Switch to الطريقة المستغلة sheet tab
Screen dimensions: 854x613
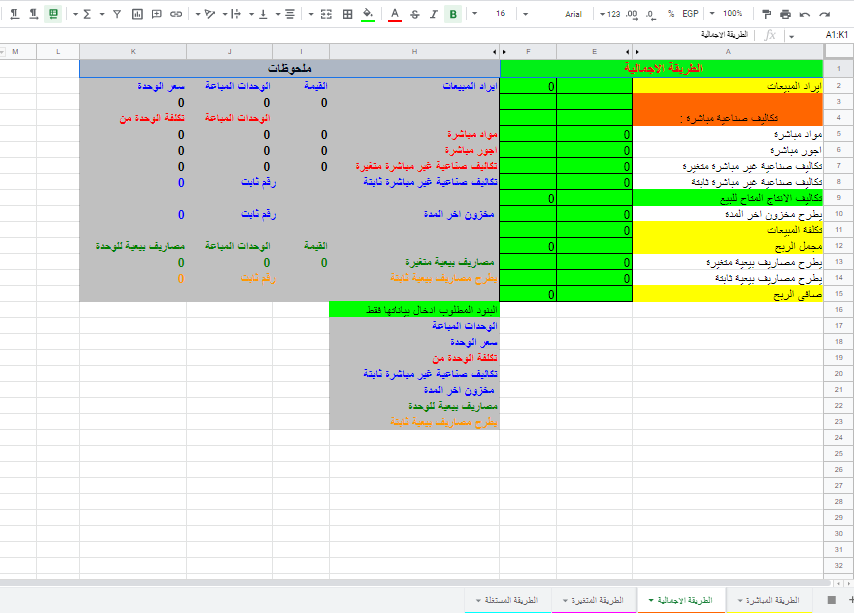(x=510, y=600)
